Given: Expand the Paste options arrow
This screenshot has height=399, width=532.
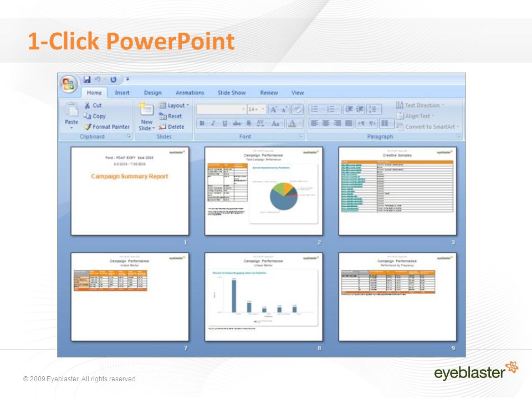Looking at the screenshot, I should coord(71,128).
